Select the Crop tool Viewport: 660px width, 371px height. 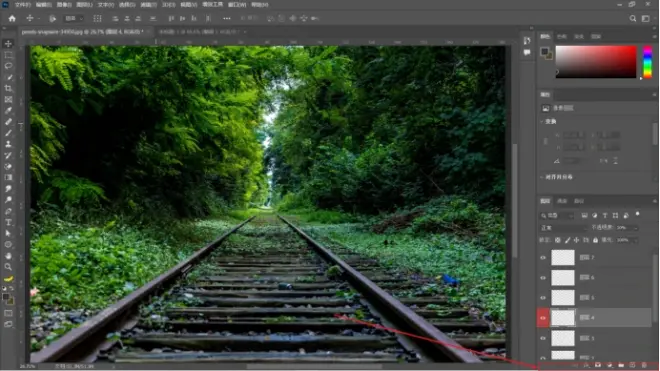point(8,88)
